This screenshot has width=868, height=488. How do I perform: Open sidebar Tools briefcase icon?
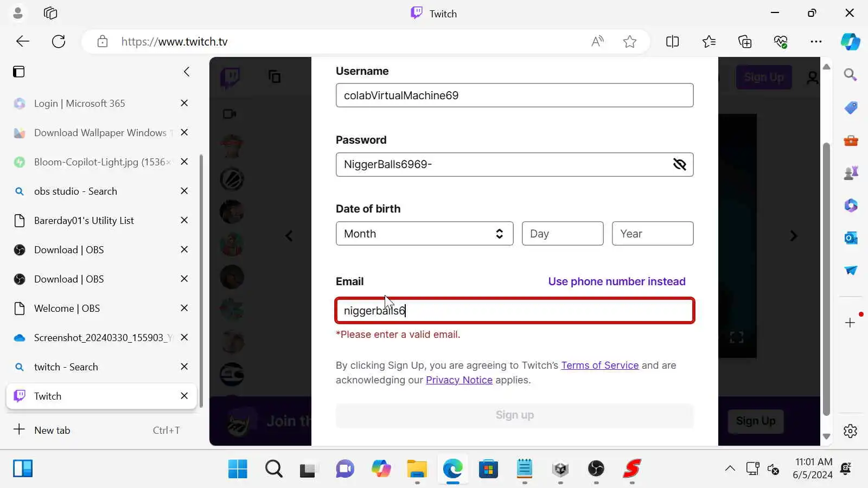850,140
